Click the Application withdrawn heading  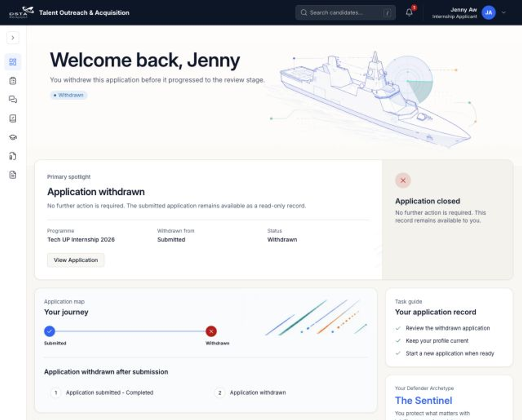click(96, 192)
